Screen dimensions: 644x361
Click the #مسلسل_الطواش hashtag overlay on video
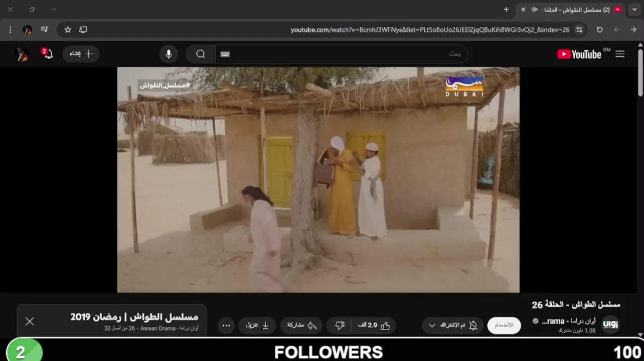[165, 85]
